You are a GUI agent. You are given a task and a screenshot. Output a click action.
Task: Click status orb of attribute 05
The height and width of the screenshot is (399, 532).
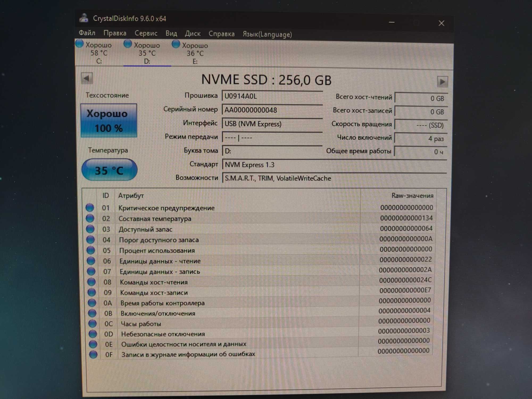coord(91,250)
